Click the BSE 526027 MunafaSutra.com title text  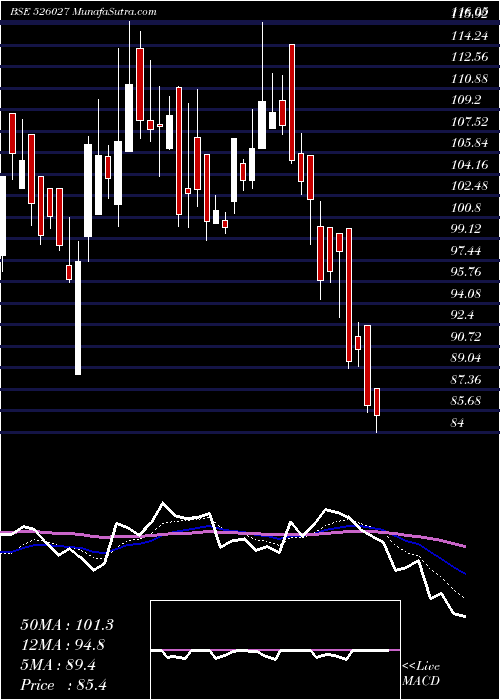point(83,12)
